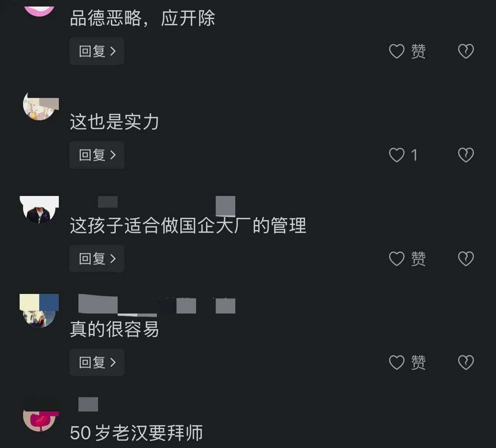Screen dimensions: 496x448
Task: Open avatar of "这也是实力" commenter
Action: (x=40, y=106)
